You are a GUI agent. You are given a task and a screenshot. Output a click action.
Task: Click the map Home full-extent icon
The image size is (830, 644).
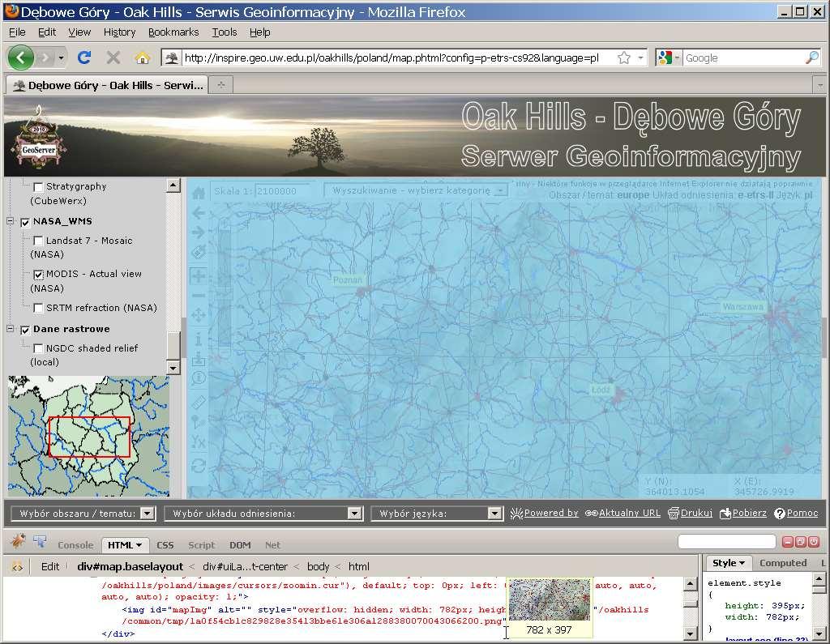pos(199,193)
